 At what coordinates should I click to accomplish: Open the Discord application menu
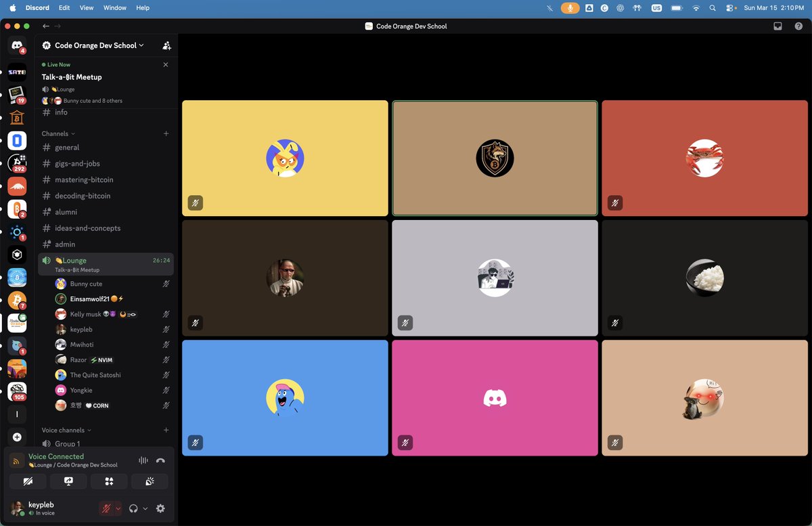pyautogui.click(x=37, y=8)
